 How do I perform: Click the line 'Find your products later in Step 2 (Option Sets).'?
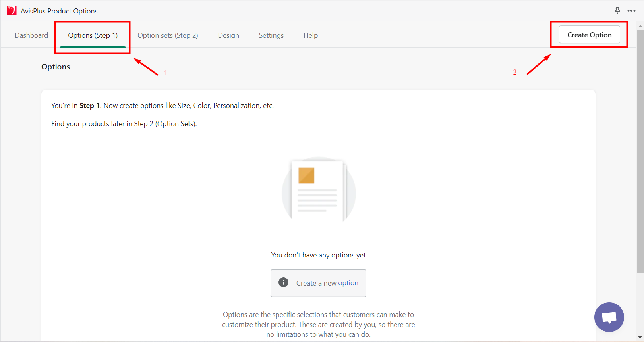124,124
